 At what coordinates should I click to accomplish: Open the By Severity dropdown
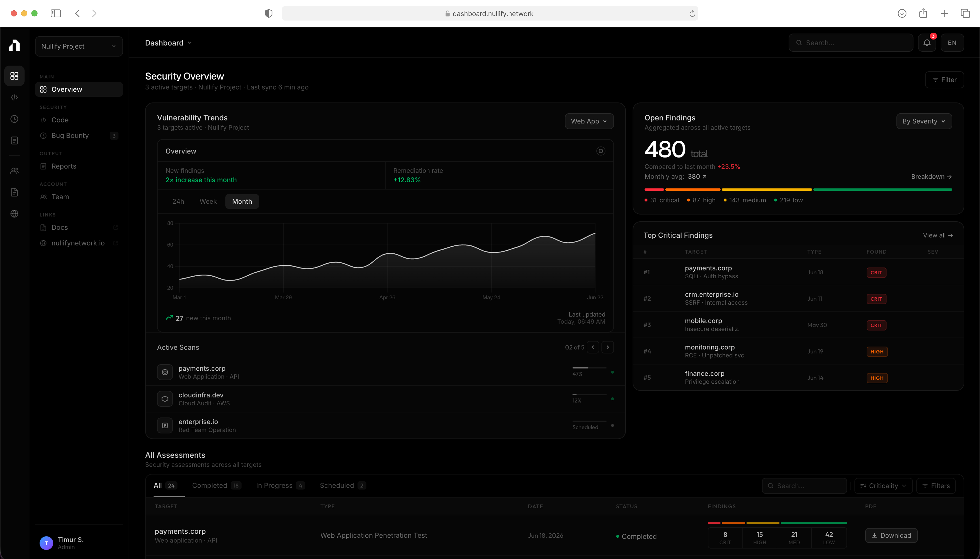pos(924,121)
